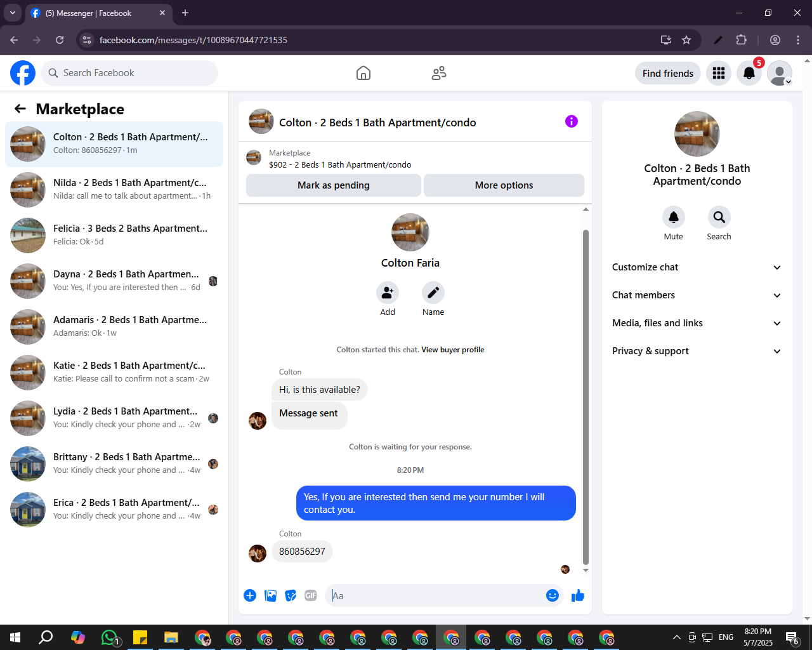The width and height of the screenshot is (812, 650).
Task: Open Windows taskbar search
Action: [x=46, y=637]
